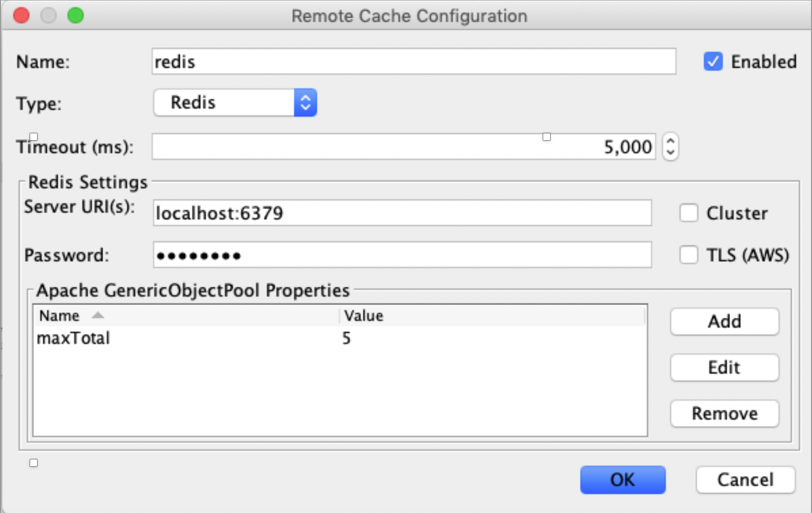The height and width of the screenshot is (513, 812).
Task: Decrease timeout with stepper down arrow
Action: (670, 152)
